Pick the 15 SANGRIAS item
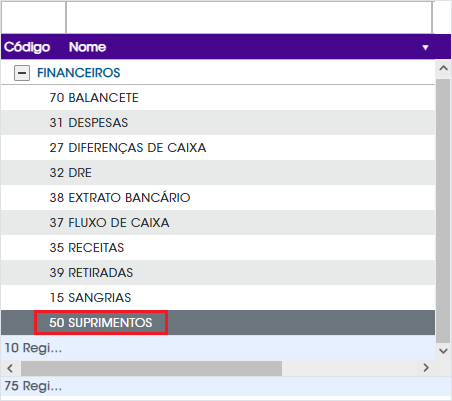 tap(218, 298)
